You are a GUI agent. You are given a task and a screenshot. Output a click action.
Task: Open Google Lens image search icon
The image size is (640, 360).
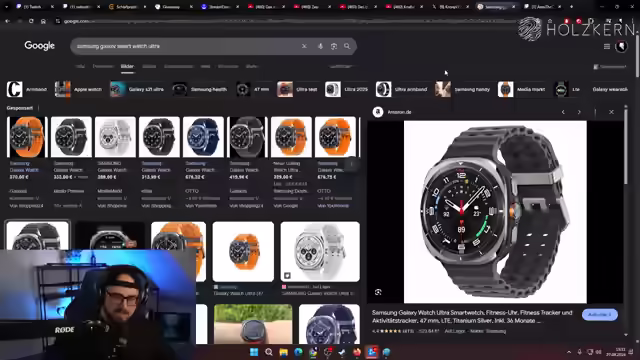click(x=334, y=46)
